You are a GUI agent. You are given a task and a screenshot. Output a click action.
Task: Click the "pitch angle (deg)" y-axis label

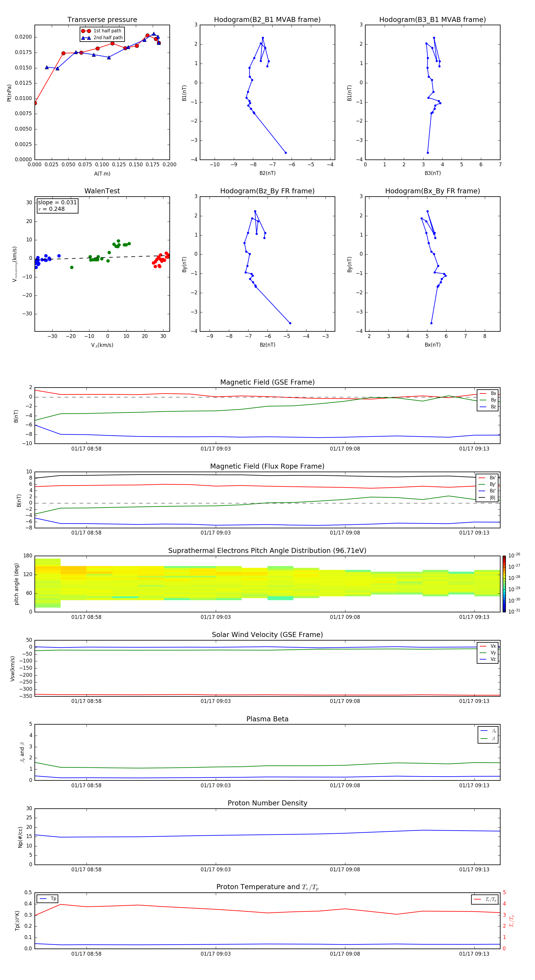click(x=16, y=584)
